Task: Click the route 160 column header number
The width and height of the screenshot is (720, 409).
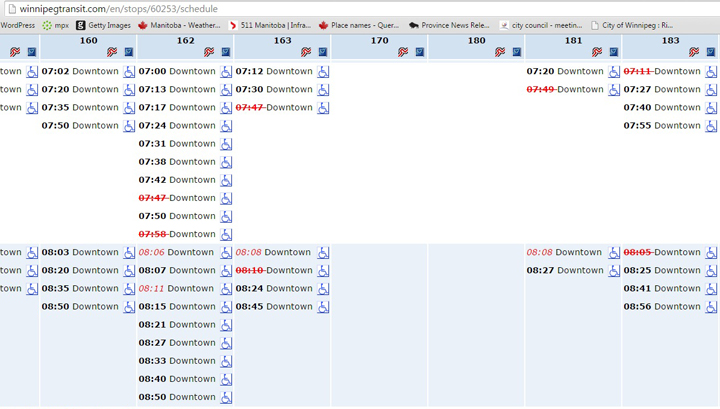Action: [89, 40]
